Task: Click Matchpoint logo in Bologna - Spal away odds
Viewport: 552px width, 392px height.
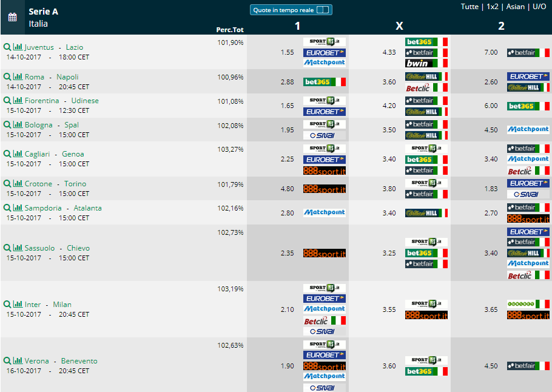Action: click(x=528, y=129)
